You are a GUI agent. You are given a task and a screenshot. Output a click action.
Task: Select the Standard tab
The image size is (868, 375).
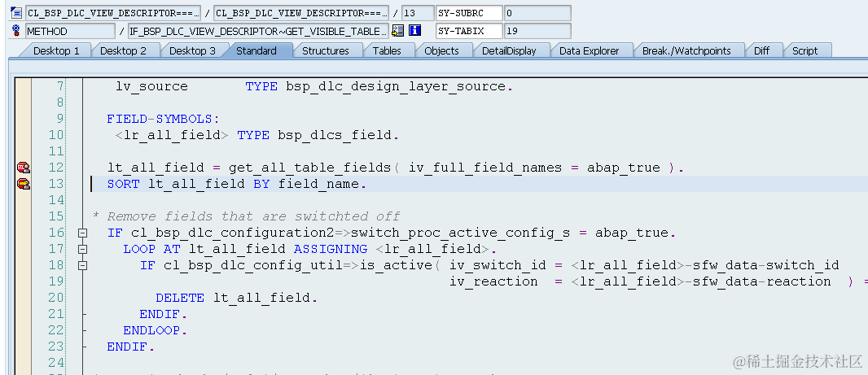[256, 50]
